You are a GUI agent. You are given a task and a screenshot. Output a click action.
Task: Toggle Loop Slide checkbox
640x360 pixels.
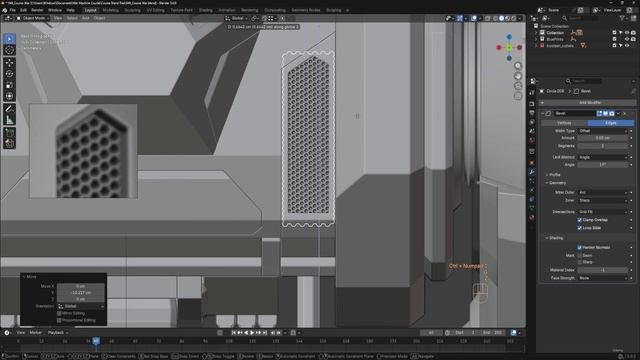click(580, 228)
